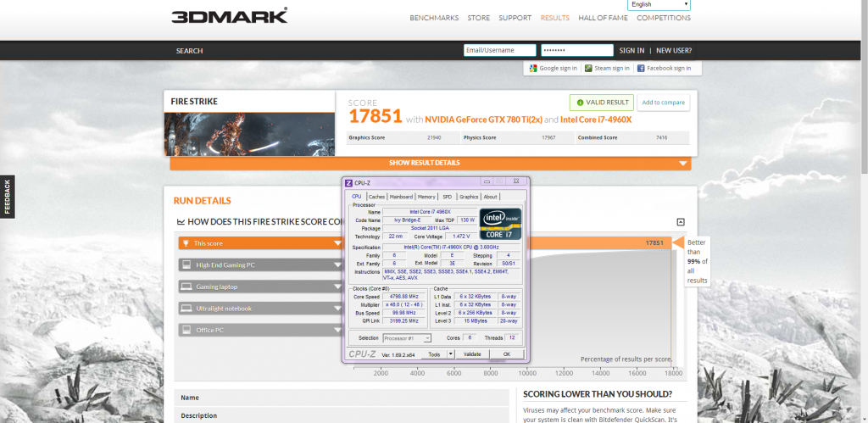Image resolution: width=868 pixels, height=423 pixels.
Task: Click the CPU-Z Validate button
Action: pos(472,353)
